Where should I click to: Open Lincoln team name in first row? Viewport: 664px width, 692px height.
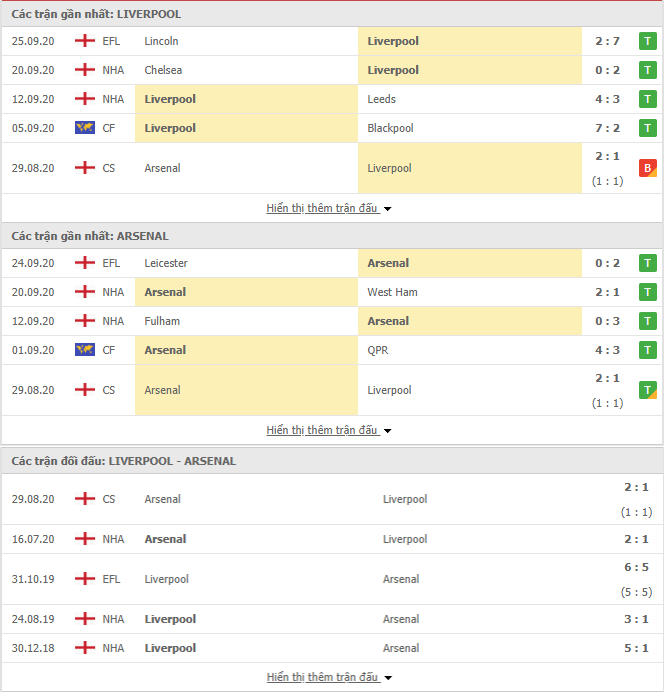click(x=161, y=41)
